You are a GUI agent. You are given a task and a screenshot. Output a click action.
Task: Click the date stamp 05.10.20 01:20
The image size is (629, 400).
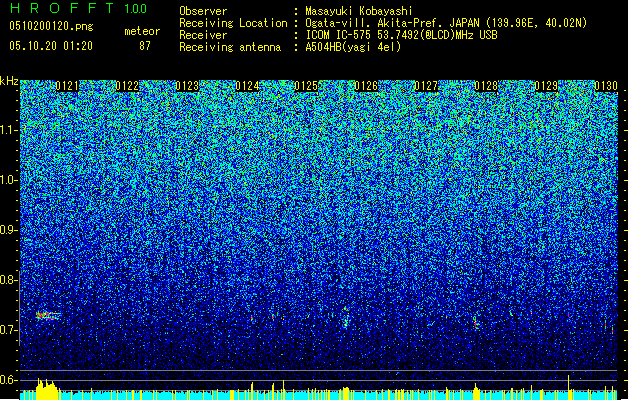51,46
